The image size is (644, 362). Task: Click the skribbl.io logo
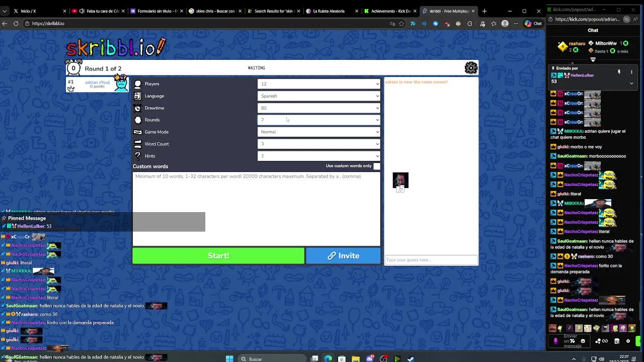[x=116, y=48]
